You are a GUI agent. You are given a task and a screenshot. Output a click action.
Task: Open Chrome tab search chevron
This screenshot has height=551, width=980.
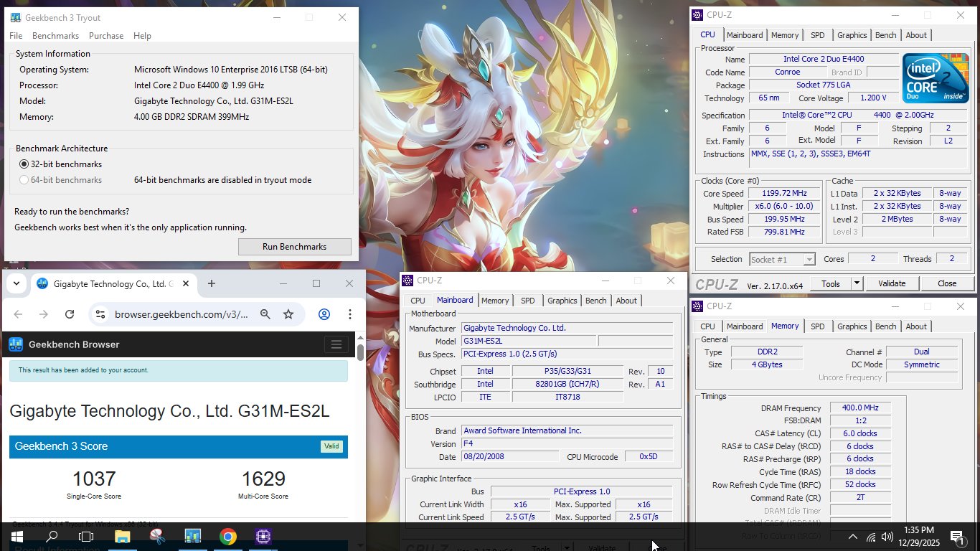tap(16, 283)
